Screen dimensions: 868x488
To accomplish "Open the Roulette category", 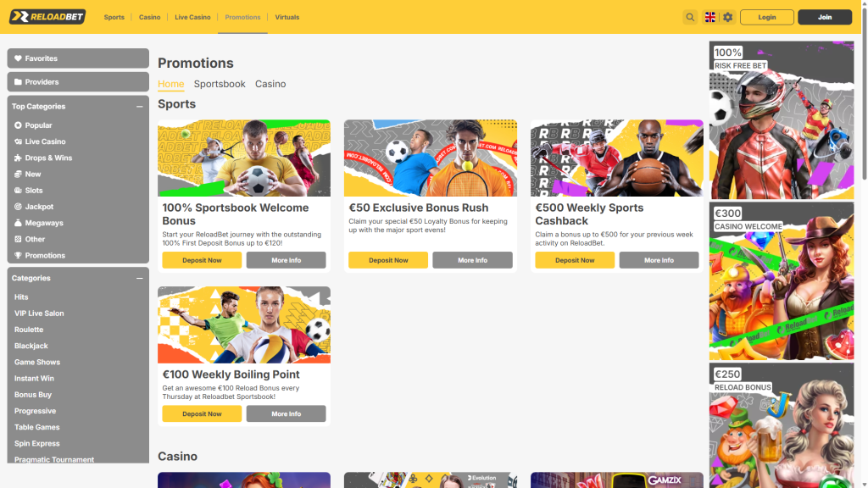I will point(29,330).
